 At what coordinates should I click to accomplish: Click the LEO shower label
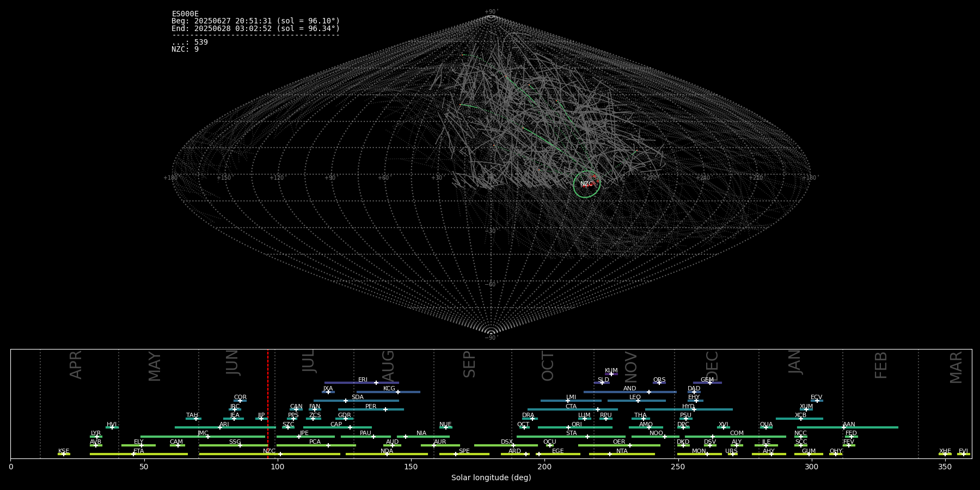tap(635, 397)
